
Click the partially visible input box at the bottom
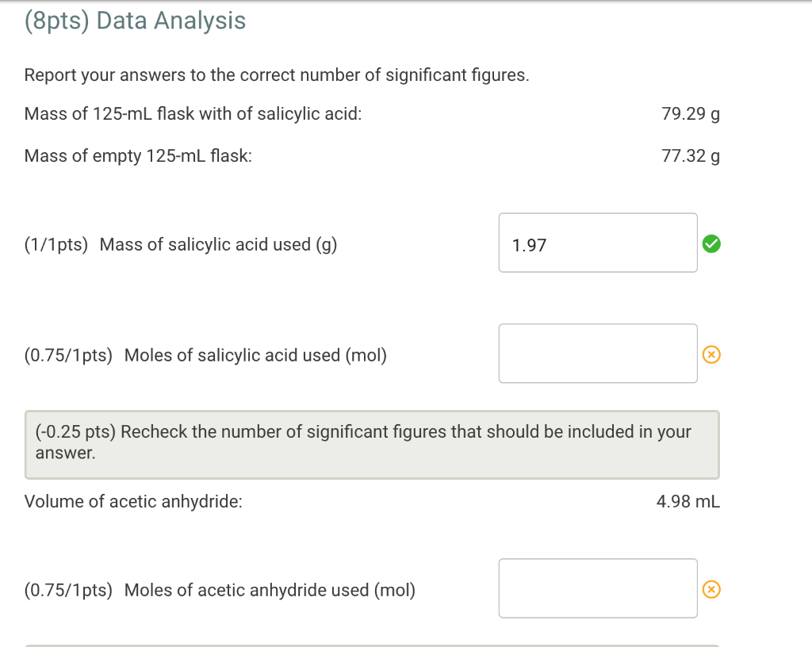click(x=373, y=644)
